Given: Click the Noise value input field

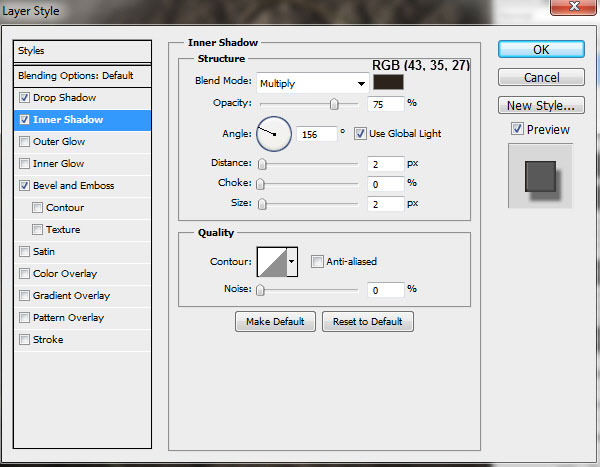Looking at the screenshot, I should coord(386,290).
